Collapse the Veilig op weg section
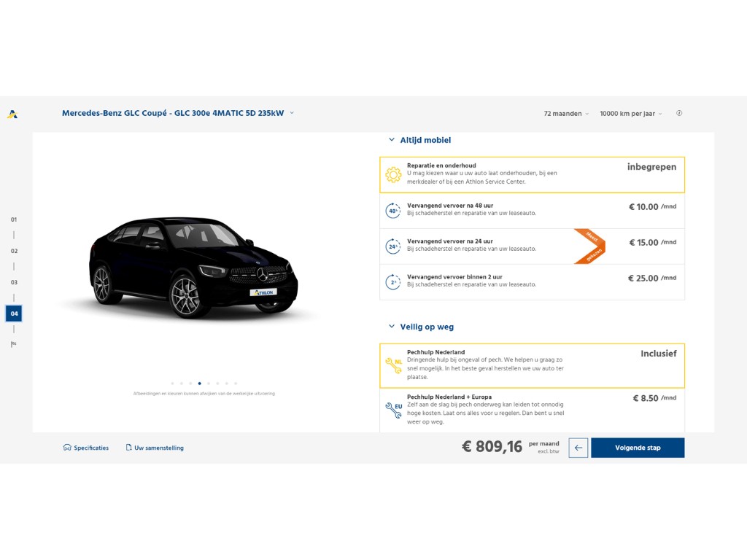The width and height of the screenshot is (747, 560). [x=421, y=327]
